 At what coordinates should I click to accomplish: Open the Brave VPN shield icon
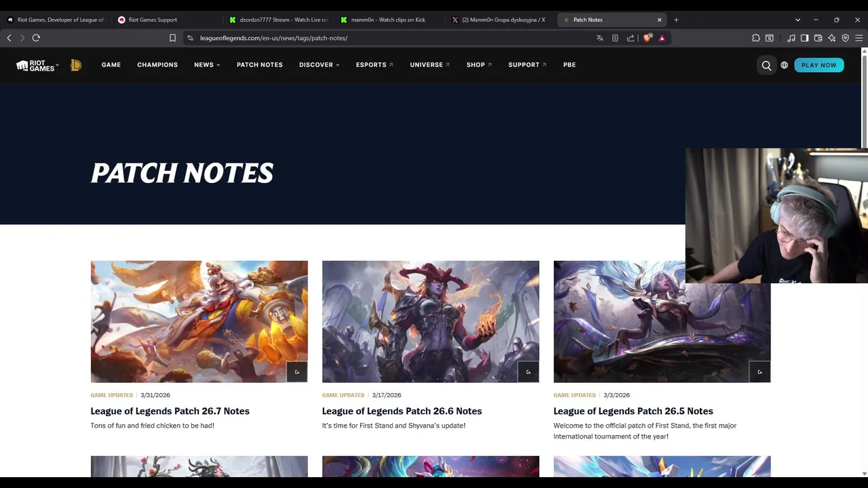845,38
